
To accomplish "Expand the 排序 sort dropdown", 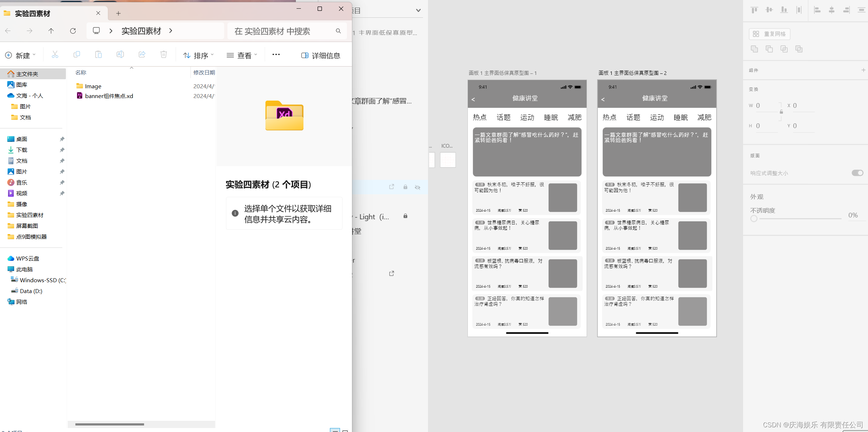I will (198, 55).
